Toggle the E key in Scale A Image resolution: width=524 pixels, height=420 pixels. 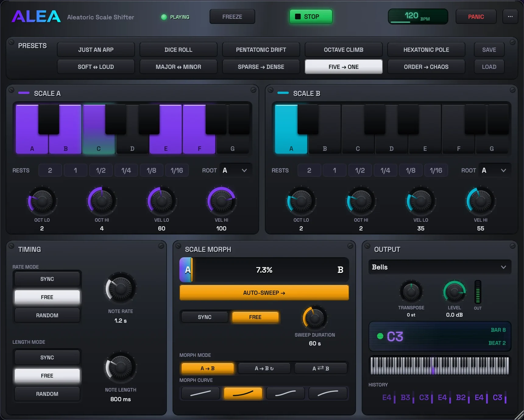click(x=166, y=143)
